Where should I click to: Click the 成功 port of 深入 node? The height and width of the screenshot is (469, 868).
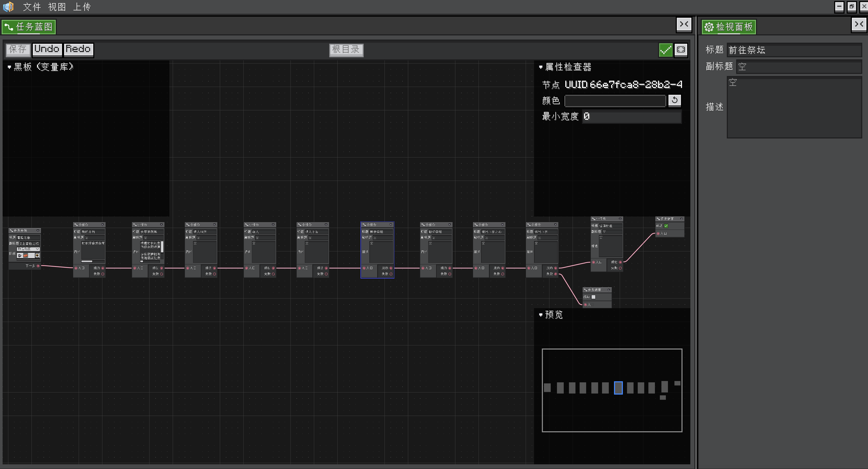tap(273, 268)
